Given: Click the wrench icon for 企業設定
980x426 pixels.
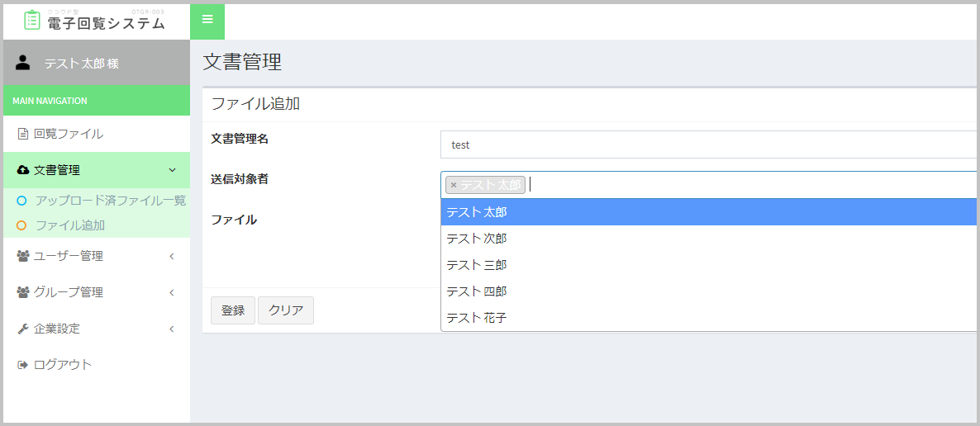Looking at the screenshot, I should click(23, 329).
